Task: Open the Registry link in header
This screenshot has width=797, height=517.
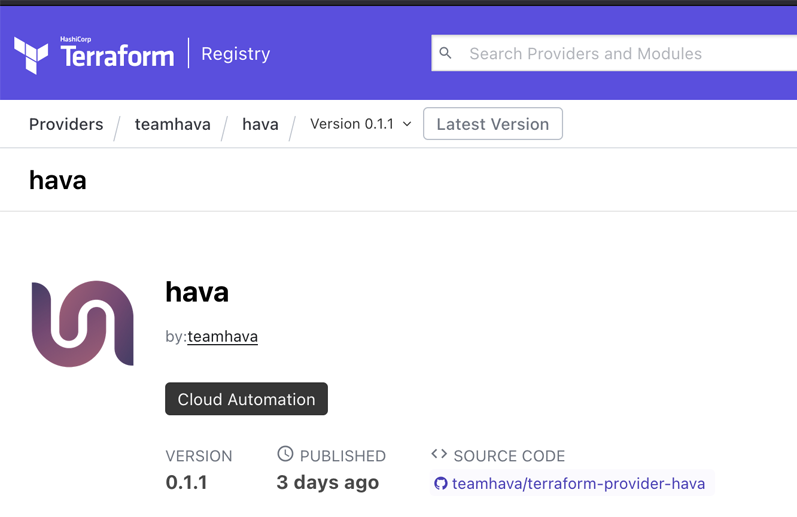Action: (x=235, y=54)
